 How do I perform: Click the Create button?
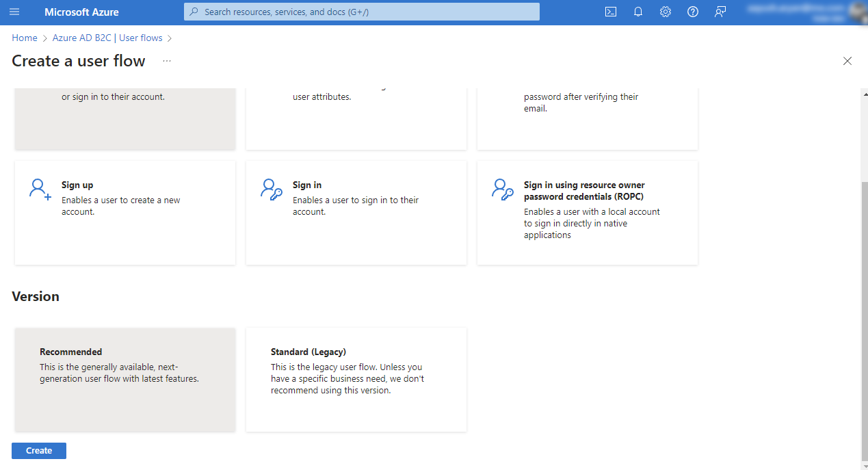[38, 450]
